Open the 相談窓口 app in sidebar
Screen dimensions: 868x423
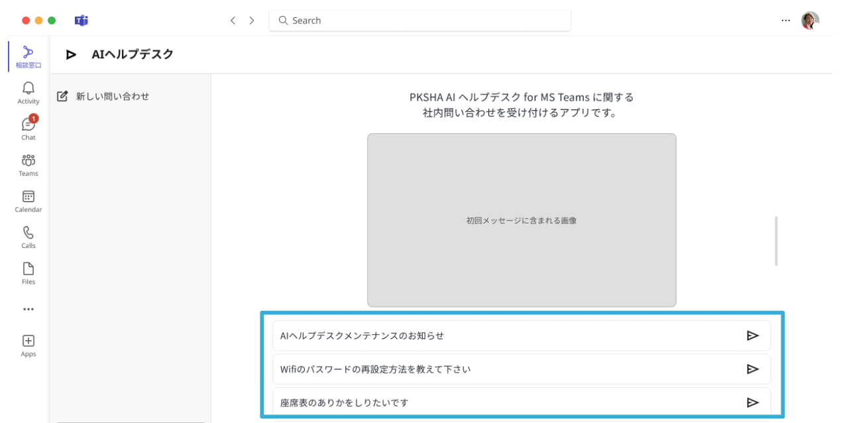(28, 56)
